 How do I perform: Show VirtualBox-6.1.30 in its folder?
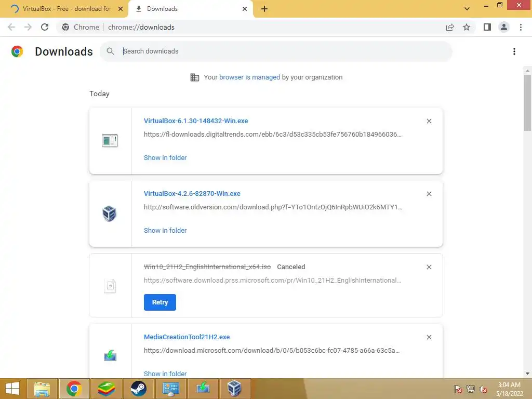[x=165, y=158]
